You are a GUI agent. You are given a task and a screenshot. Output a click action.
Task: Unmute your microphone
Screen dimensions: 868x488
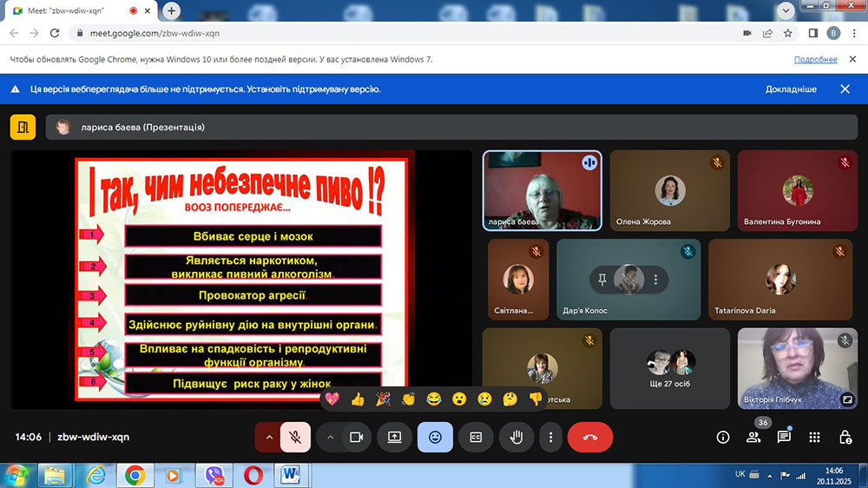point(295,438)
